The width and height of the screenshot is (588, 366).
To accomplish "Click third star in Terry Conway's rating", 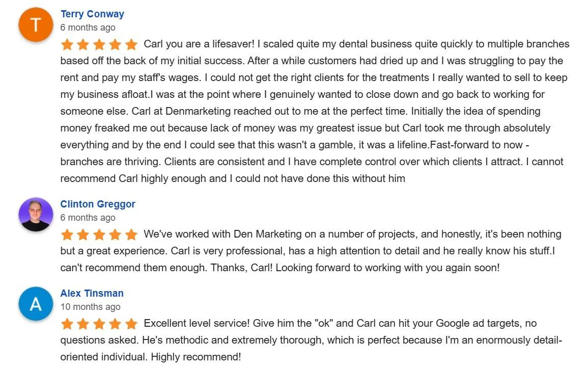I will tap(99, 44).
